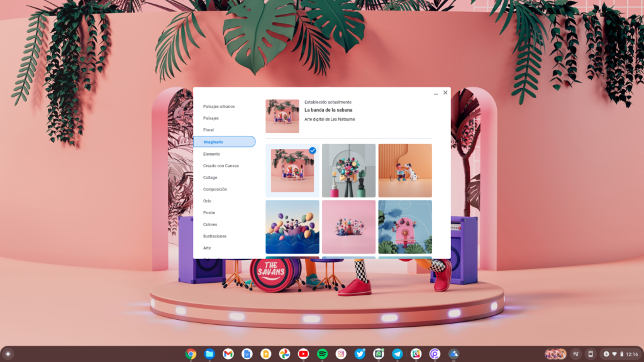Select the flower bouquet on tripod wallpaper
The height and width of the screenshot is (362, 644).
348,170
